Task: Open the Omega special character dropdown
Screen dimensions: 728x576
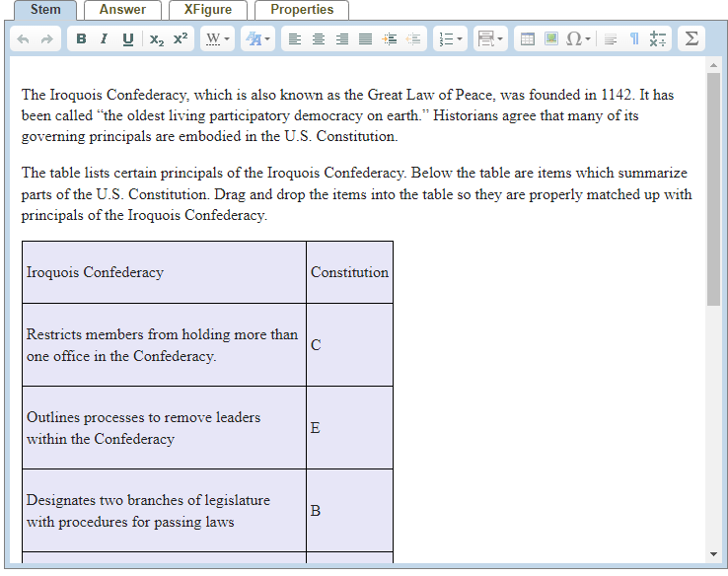Action: 578,39
